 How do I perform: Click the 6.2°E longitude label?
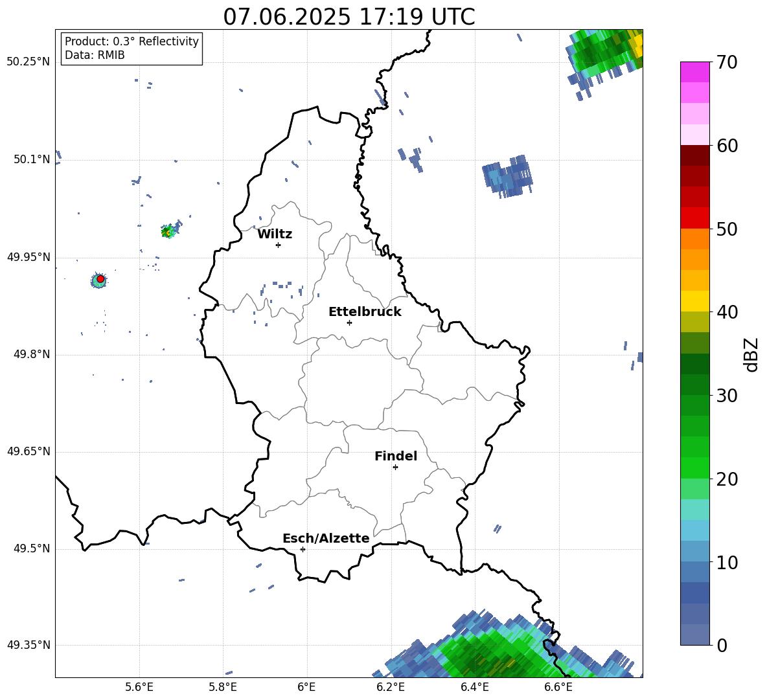click(391, 687)
